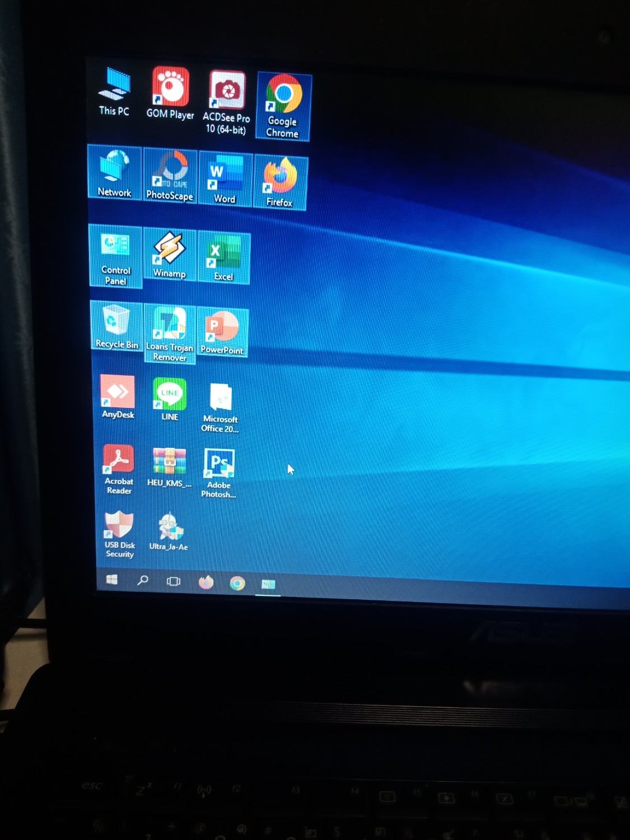This screenshot has width=630, height=840.
Task: Select the PowerPoint desktop shortcut
Action: point(222,332)
